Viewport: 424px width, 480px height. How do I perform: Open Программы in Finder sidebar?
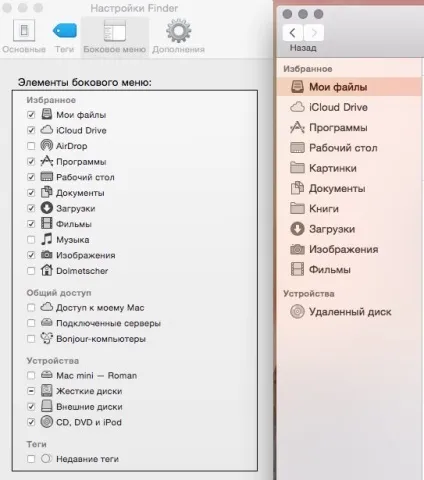pyautogui.click(x=349, y=128)
